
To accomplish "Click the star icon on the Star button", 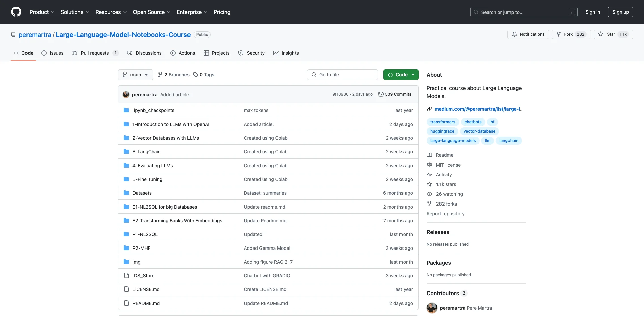I will pos(601,34).
